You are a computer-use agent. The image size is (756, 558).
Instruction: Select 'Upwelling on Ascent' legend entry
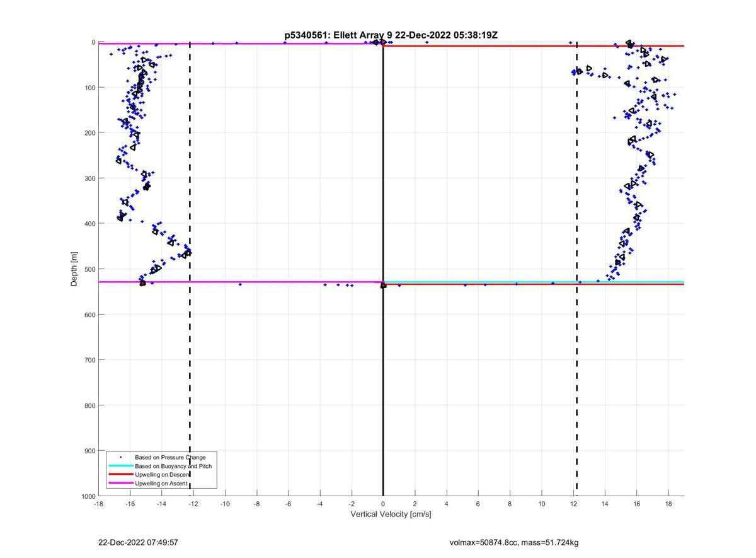[161, 484]
